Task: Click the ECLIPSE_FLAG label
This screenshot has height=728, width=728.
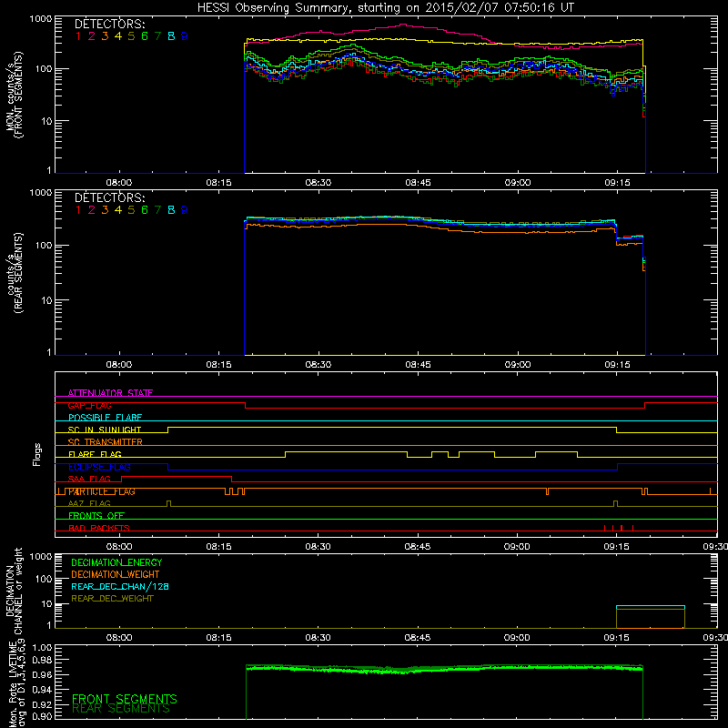Action: (99, 467)
